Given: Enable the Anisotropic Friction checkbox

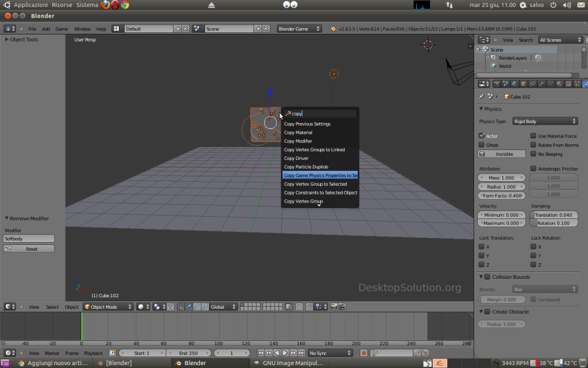Looking at the screenshot, I should pyautogui.click(x=533, y=169).
